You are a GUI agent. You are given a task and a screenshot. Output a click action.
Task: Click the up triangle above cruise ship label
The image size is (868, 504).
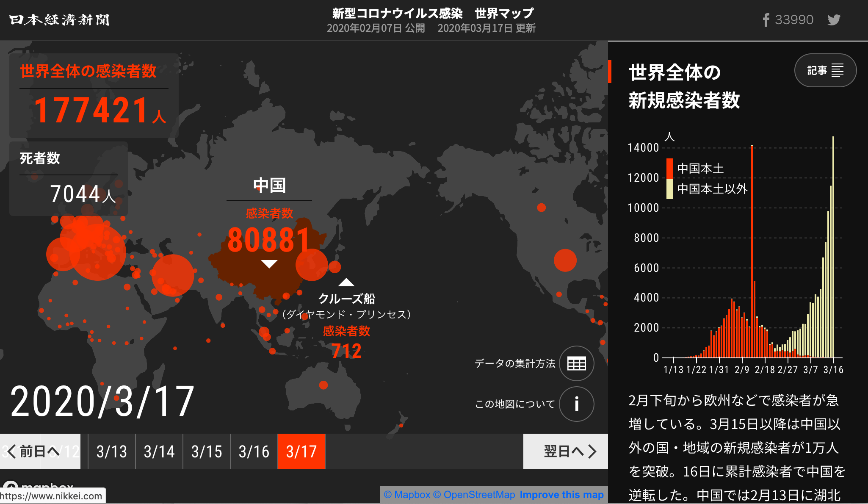click(346, 282)
